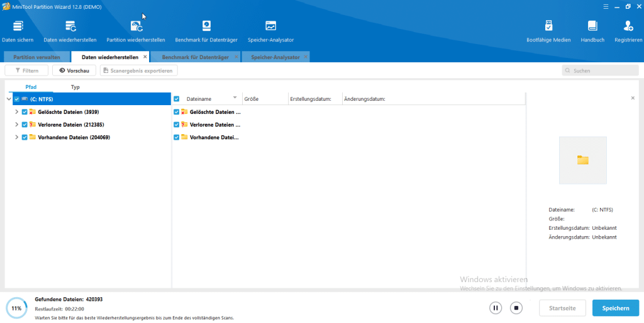Toggle the select-all checkbox beside Dateiname

coord(177,99)
